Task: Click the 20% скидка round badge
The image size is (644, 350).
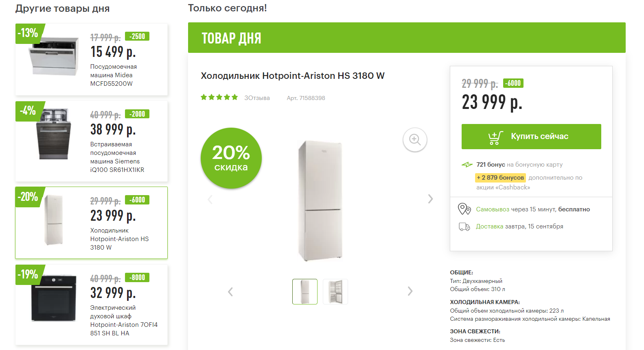Action: (231, 158)
